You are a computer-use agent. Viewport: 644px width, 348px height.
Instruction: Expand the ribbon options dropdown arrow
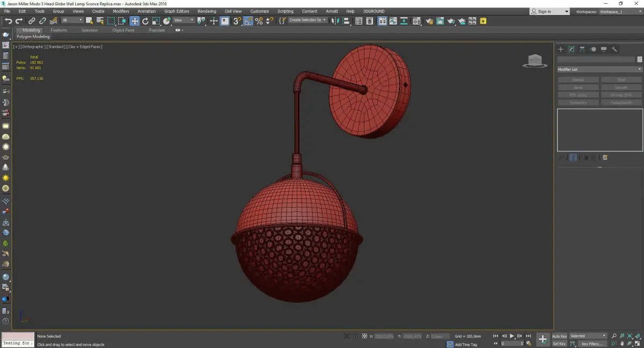(182, 30)
